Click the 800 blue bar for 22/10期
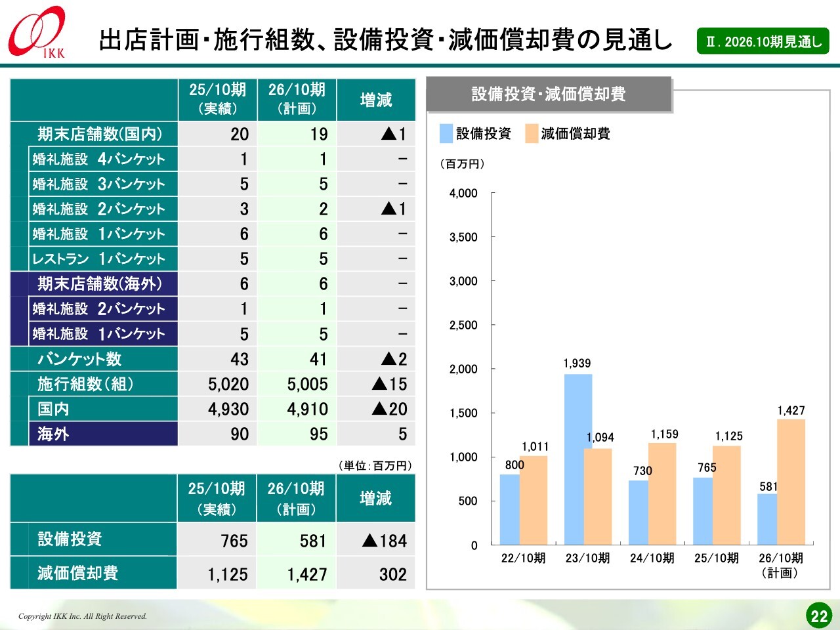This screenshot has height=630, width=840. [509, 509]
